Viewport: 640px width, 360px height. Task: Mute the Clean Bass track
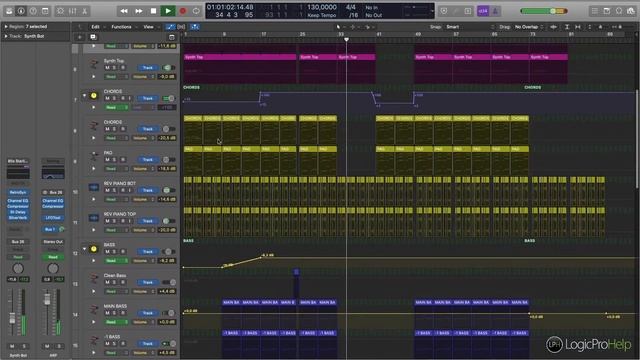coord(107,282)
